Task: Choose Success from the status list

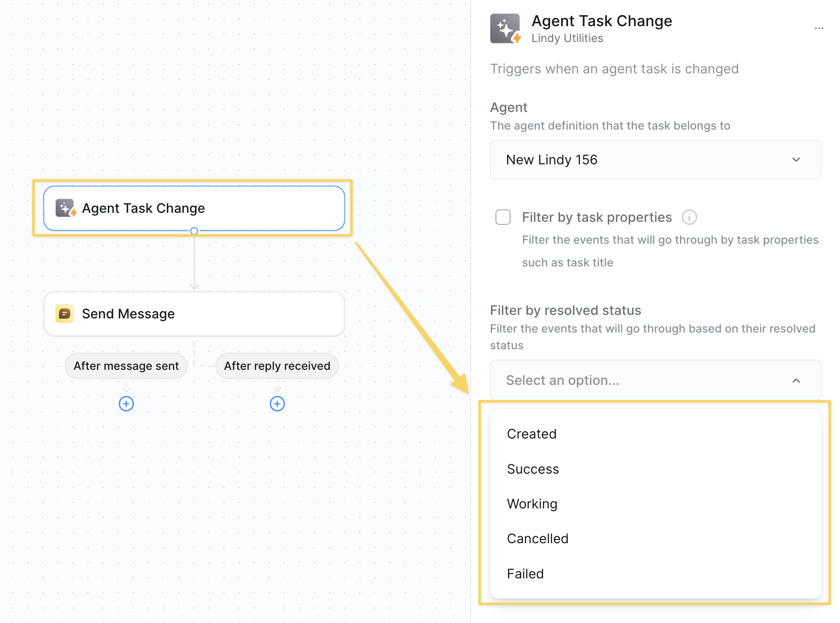Action: (533, 469)
